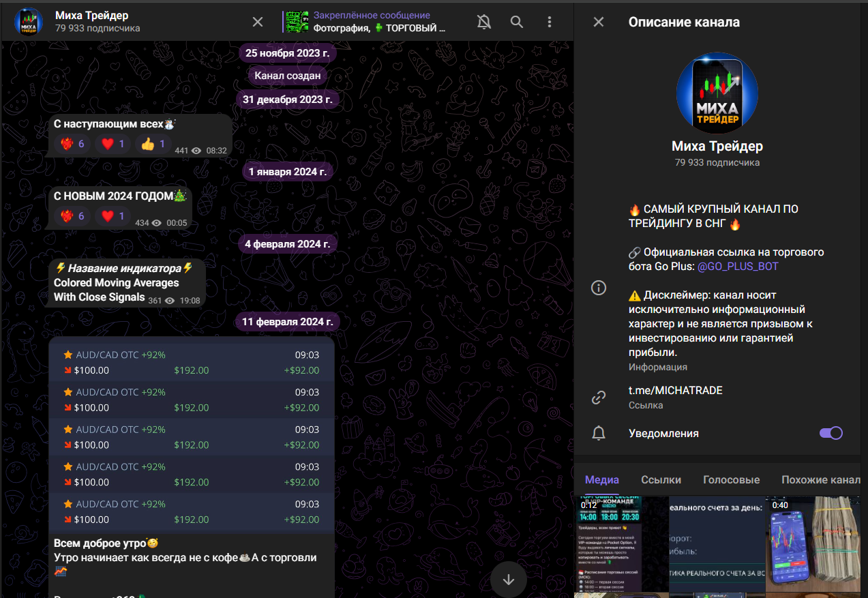Click the thumbs-up reaction on first message
Viewport: 868px width, 598px height.
[x=153, y=144]
